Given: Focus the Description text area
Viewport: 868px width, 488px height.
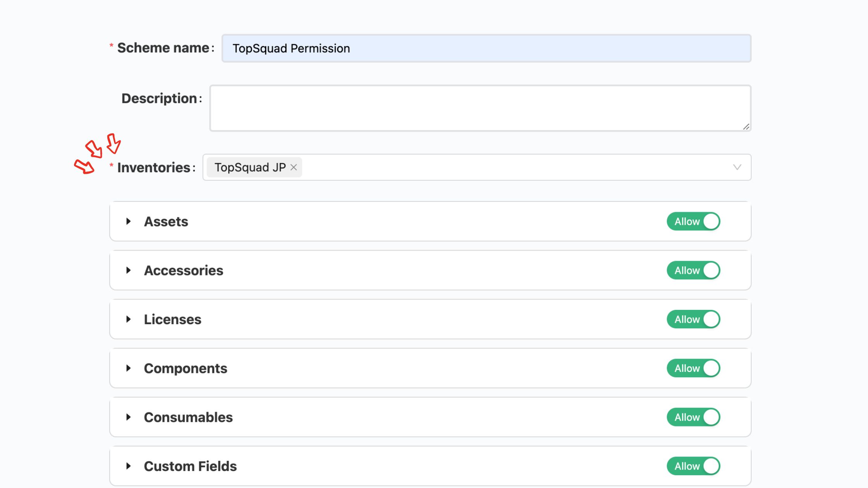Looking at the screenshot, I should coord(480,108).
